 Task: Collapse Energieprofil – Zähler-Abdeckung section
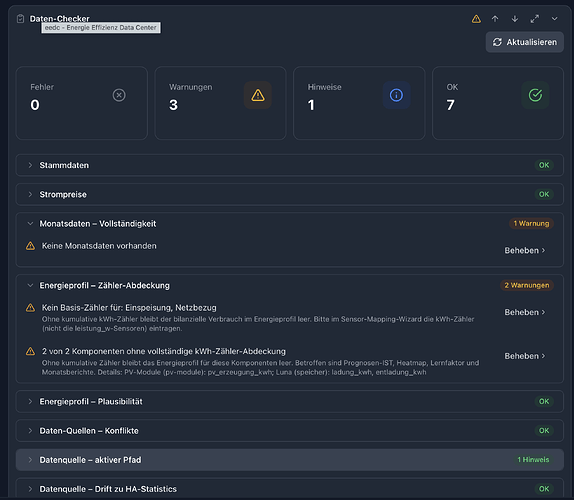click(x=289, y=286)
